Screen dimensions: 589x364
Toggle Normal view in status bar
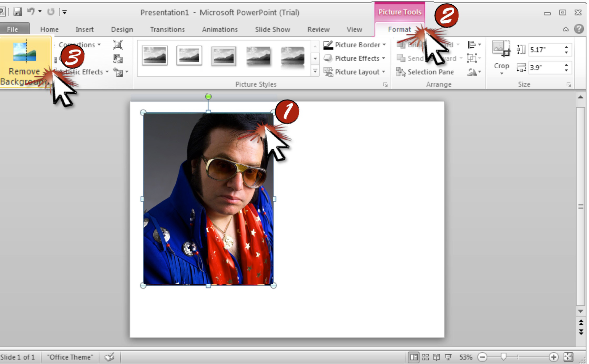(414, 357)
